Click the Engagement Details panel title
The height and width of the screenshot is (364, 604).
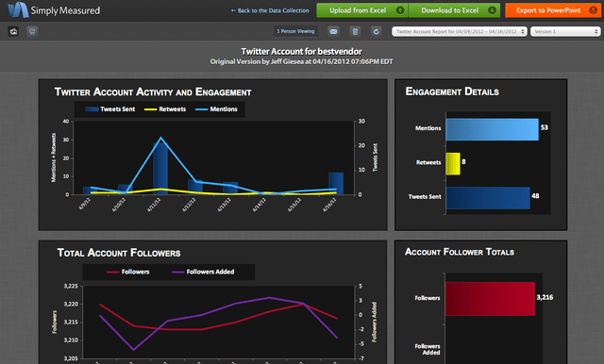click(452, 91)
